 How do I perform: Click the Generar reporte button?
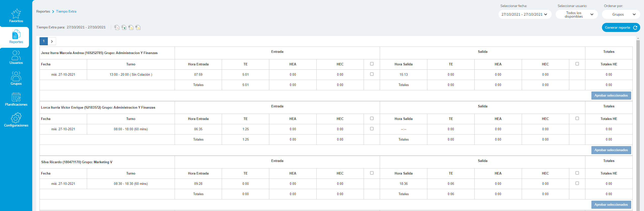[621, 28]
